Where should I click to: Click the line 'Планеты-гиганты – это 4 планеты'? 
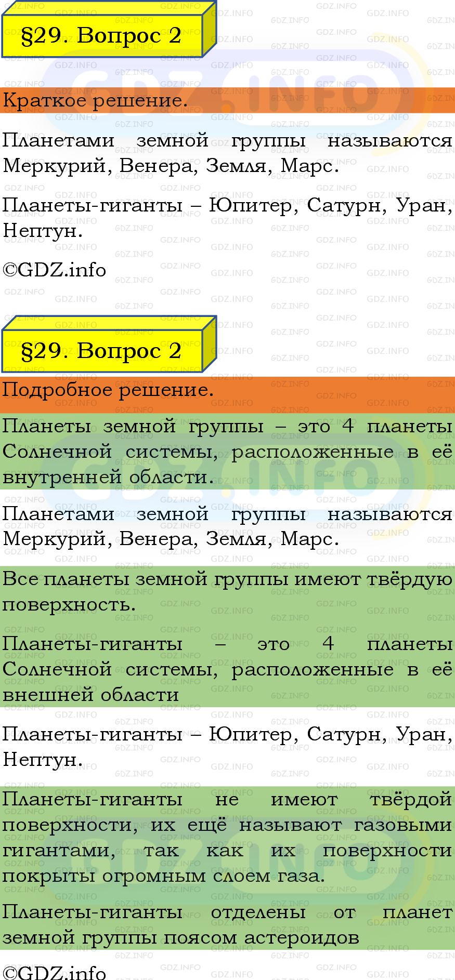point(227,644)
